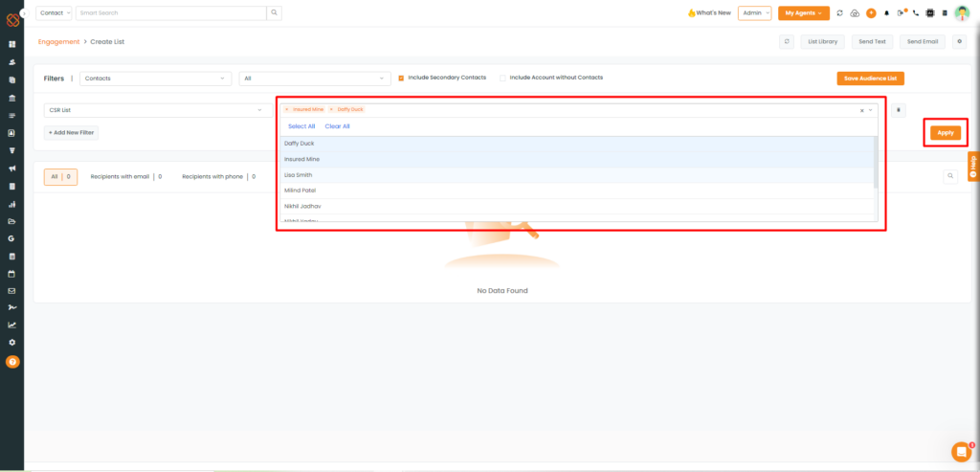
Task: Click the Add New Filter button
Action: click(x=71, y=132)
